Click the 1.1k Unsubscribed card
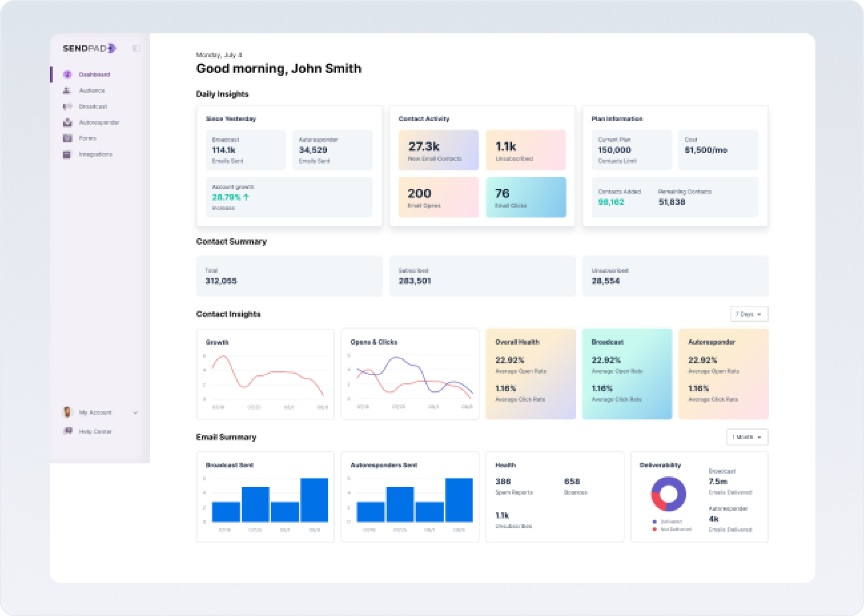 [526, 150]
